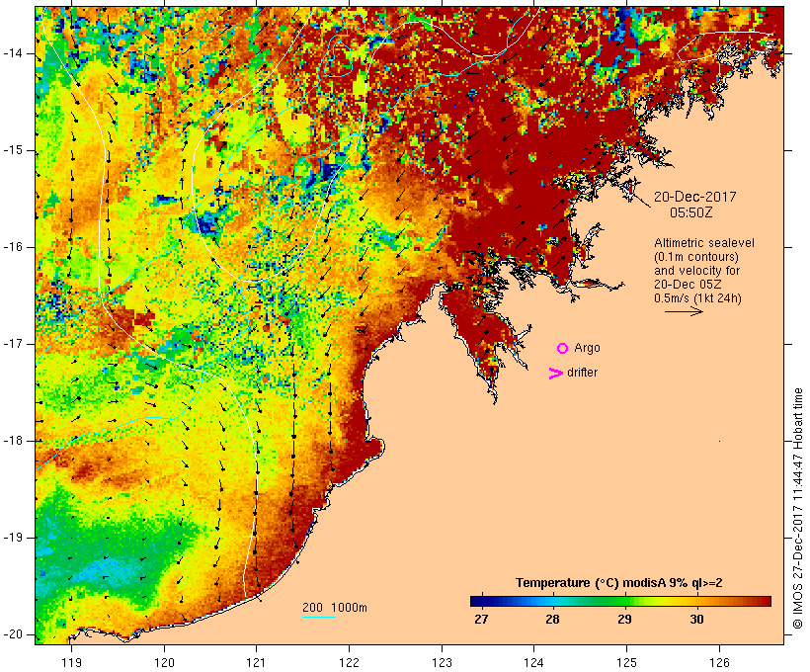The height and width of the screenshot is (672, 810).
Task: Click longitude axis label 120
Action: [164, 662]
